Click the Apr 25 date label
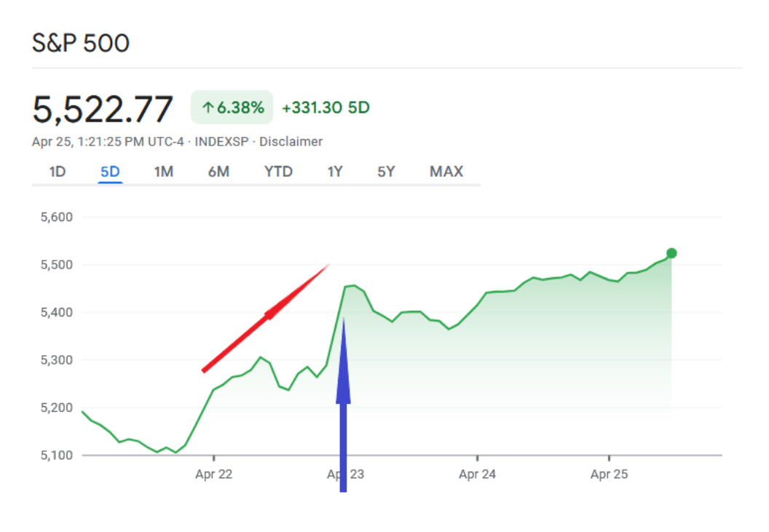The width and height of the screenshot is (769, 532). tap(609, 475)
